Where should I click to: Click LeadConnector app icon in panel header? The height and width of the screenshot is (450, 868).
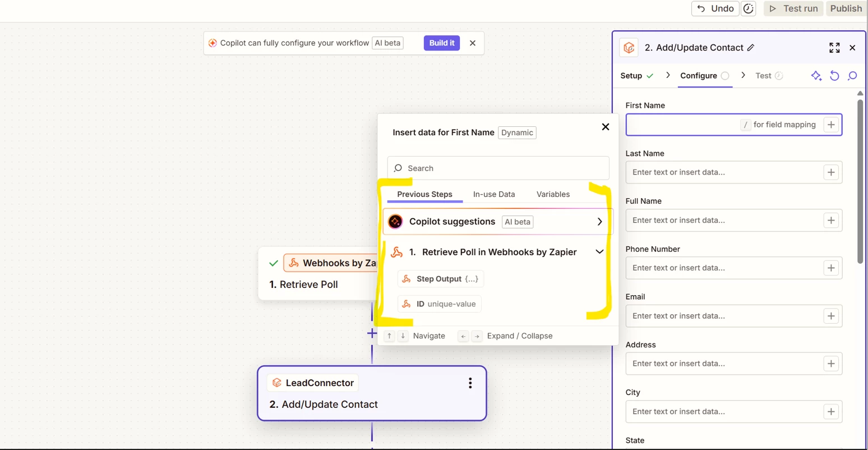pyautogui.click(x=629, y=48)
